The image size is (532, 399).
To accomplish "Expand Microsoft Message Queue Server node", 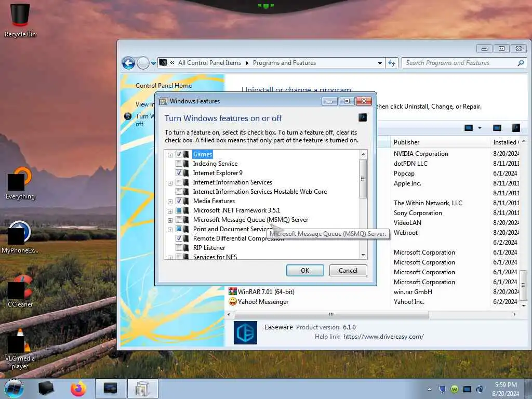I will point(170,220).
